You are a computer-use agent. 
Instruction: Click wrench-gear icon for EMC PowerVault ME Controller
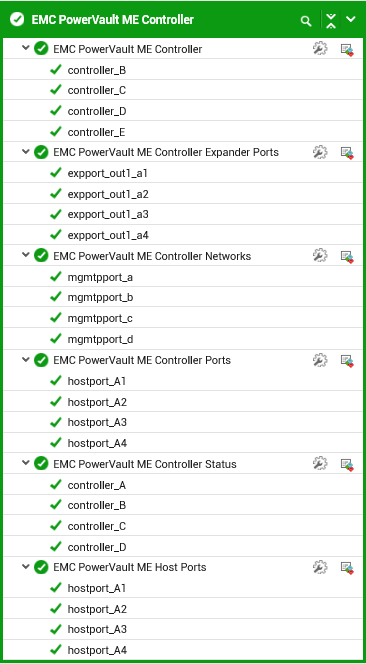point(320,49)
